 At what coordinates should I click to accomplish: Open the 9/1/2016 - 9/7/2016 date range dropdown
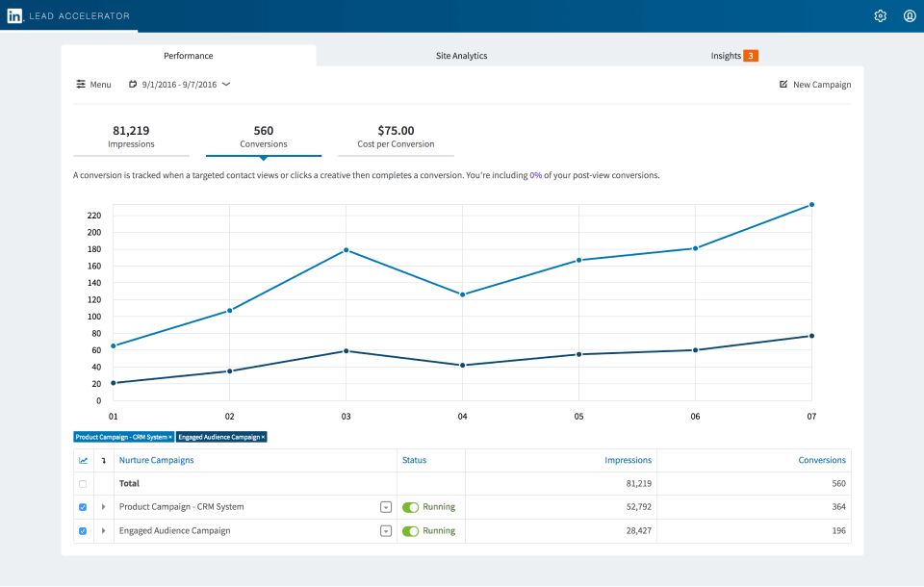(x=179, y=85)
